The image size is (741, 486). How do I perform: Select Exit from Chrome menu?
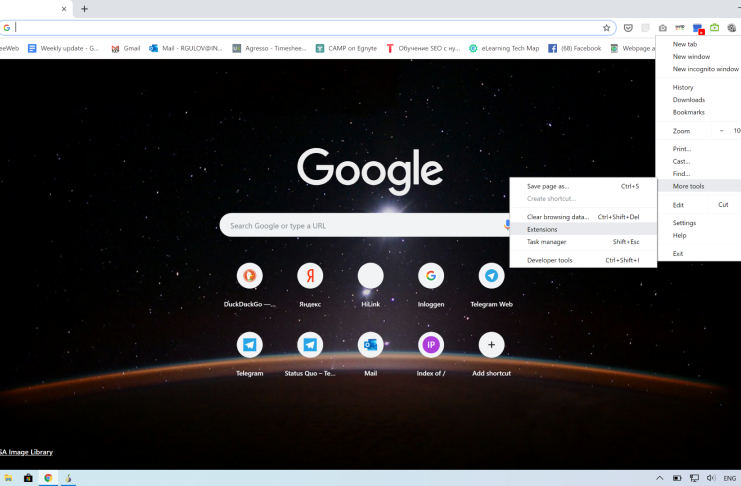point(698,253)
